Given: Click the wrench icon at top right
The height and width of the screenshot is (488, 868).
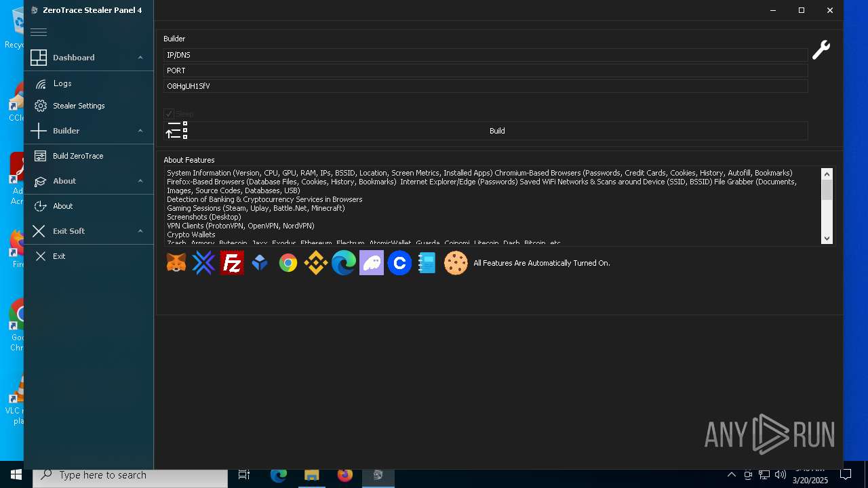Looking at the screenshot, I should (821, 49).
